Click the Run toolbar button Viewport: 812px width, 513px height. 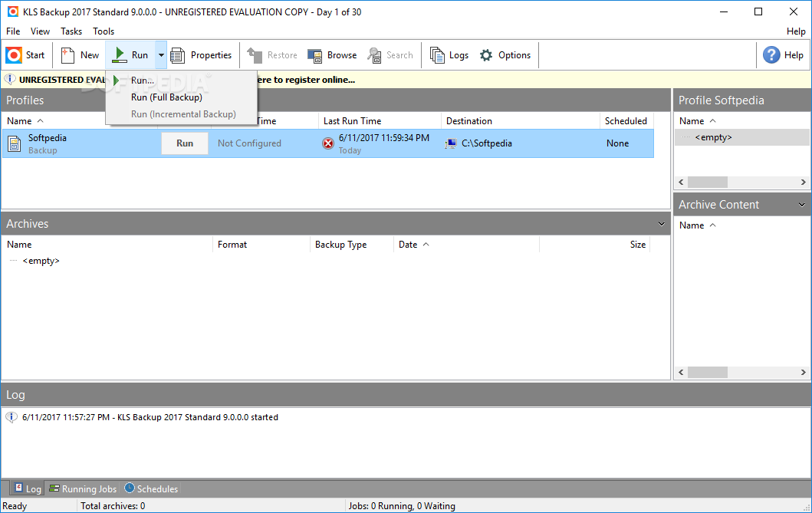click(130, 55)
